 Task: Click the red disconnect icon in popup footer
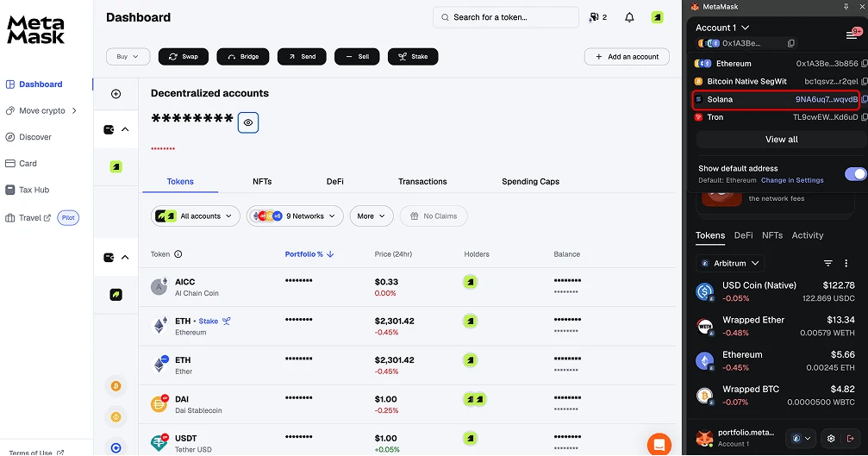(x=851, y=438)
